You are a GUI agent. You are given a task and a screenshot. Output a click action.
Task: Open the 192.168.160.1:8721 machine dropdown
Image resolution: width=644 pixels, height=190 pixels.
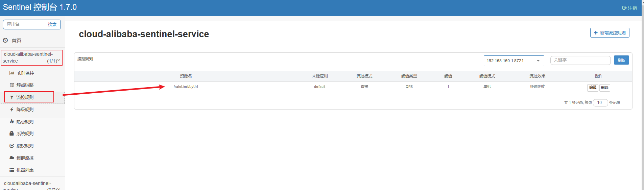pyautogui.click(x=514, y=61)
